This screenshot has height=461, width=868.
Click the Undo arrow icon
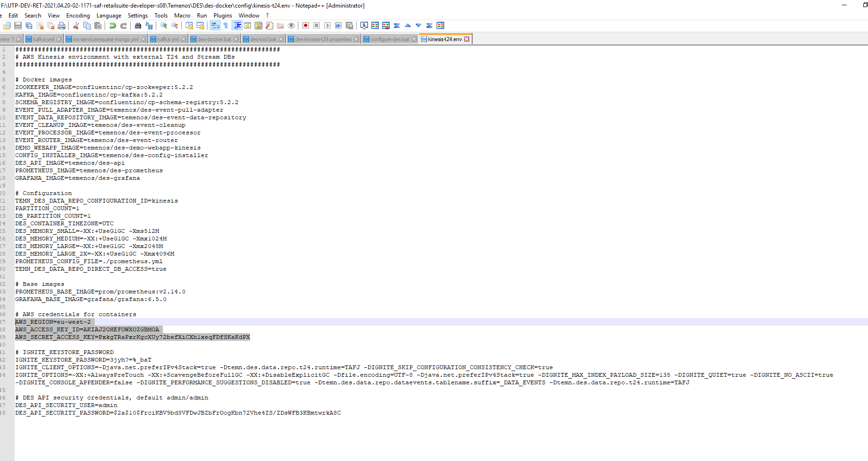(113, 26)
